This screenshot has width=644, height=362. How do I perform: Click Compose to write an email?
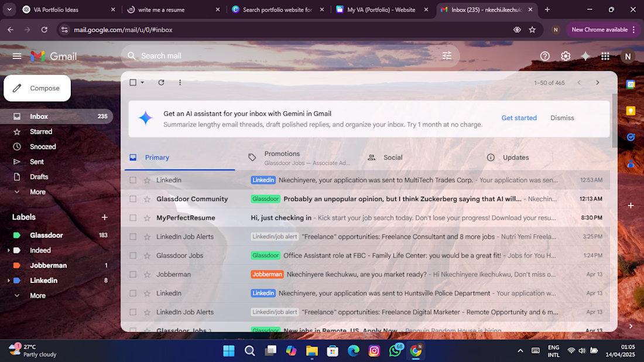[x=37, y=88]
